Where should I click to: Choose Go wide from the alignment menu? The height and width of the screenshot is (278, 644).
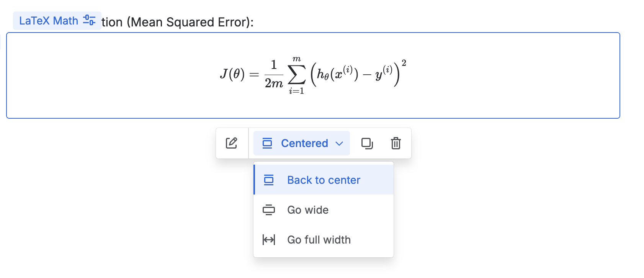pos(308,210)
